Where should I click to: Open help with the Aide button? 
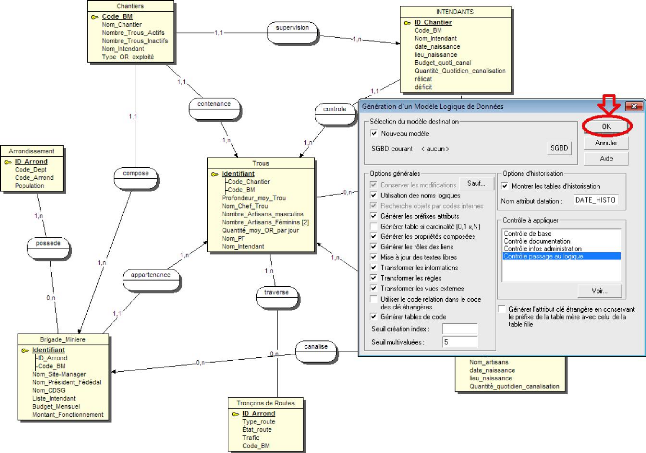click(606, 158)
